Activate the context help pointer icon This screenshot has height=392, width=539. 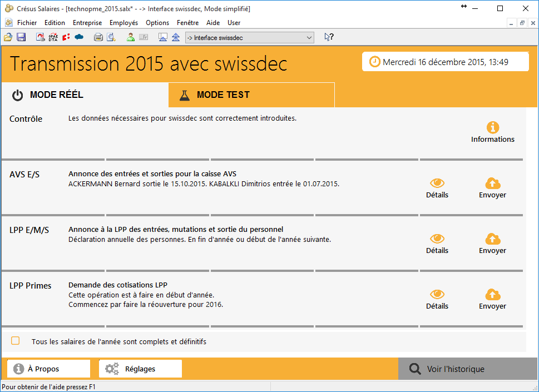point(329,37)
